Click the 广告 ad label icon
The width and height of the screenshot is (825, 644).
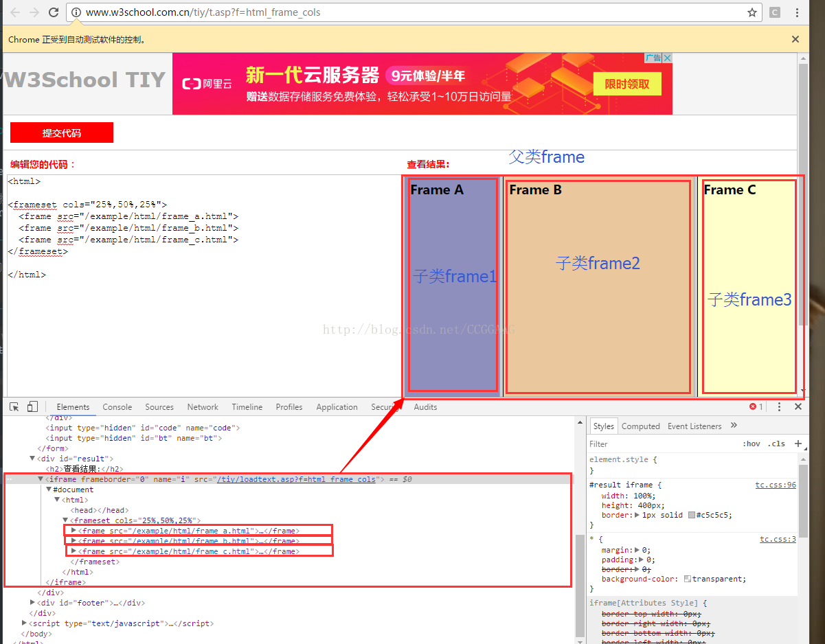click(653, 58)
